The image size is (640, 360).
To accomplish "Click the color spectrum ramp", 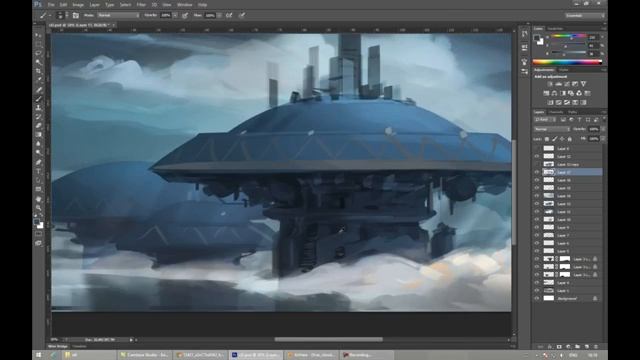I will point(567,62).
